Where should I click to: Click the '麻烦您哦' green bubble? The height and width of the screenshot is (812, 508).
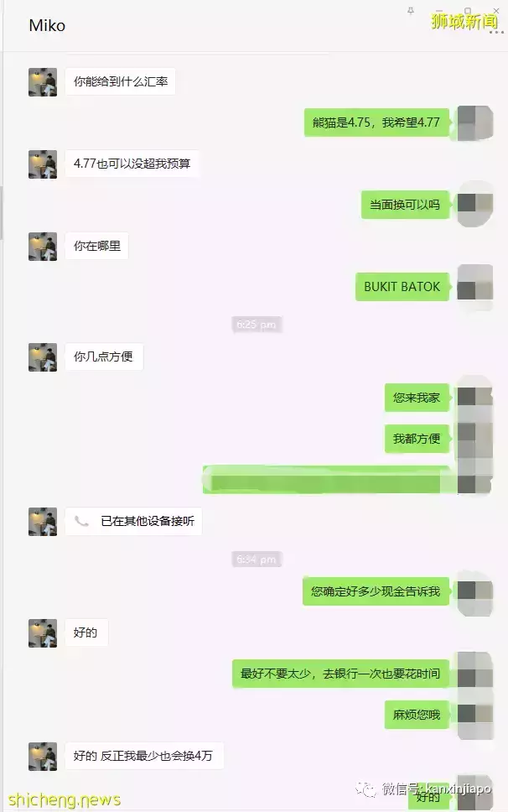[x=417, y=716]
